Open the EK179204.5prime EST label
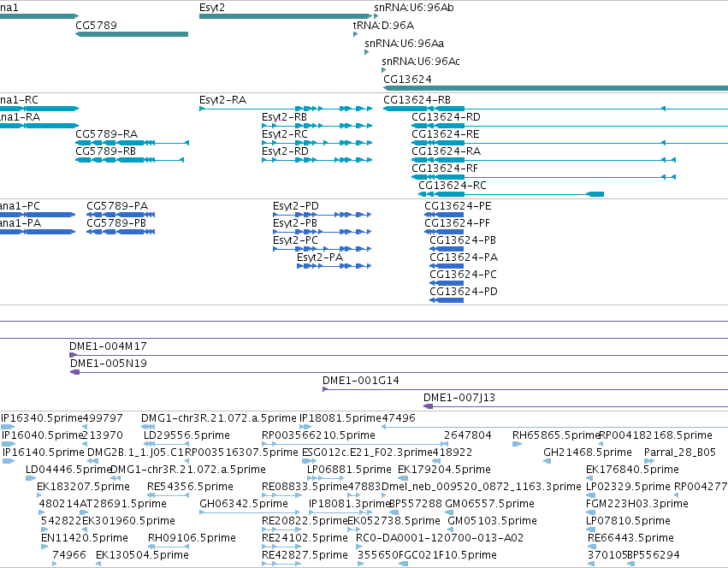728x568 pixels. (x=444, y=470)
